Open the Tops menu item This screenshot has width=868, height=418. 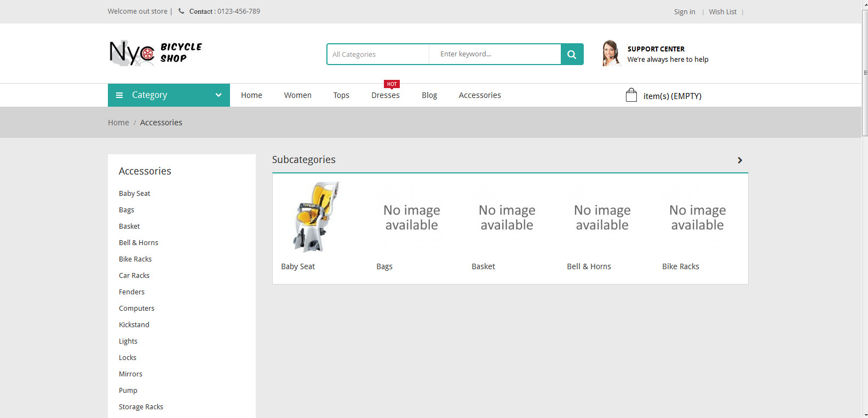tap(341, 95)
